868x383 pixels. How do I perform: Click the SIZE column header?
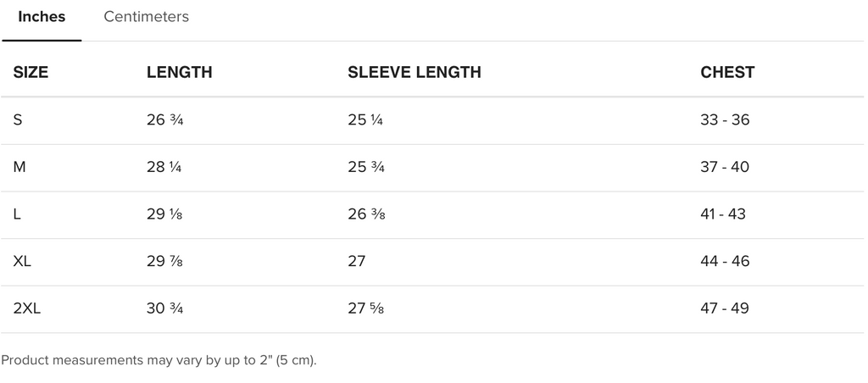[31, 72]
